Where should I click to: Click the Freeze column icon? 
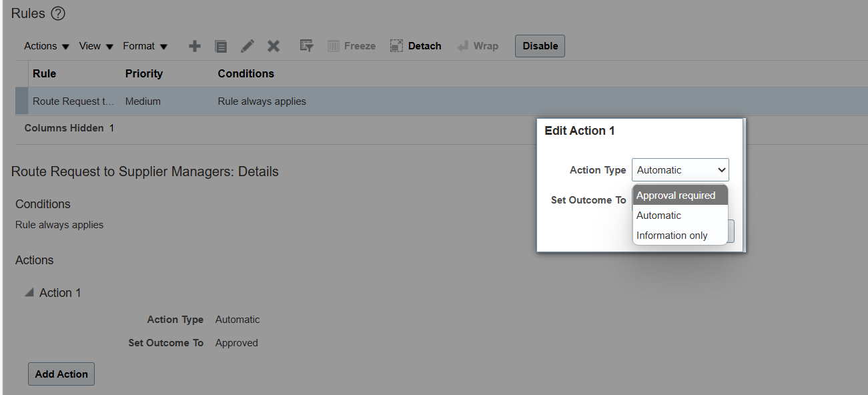point(334,46)
